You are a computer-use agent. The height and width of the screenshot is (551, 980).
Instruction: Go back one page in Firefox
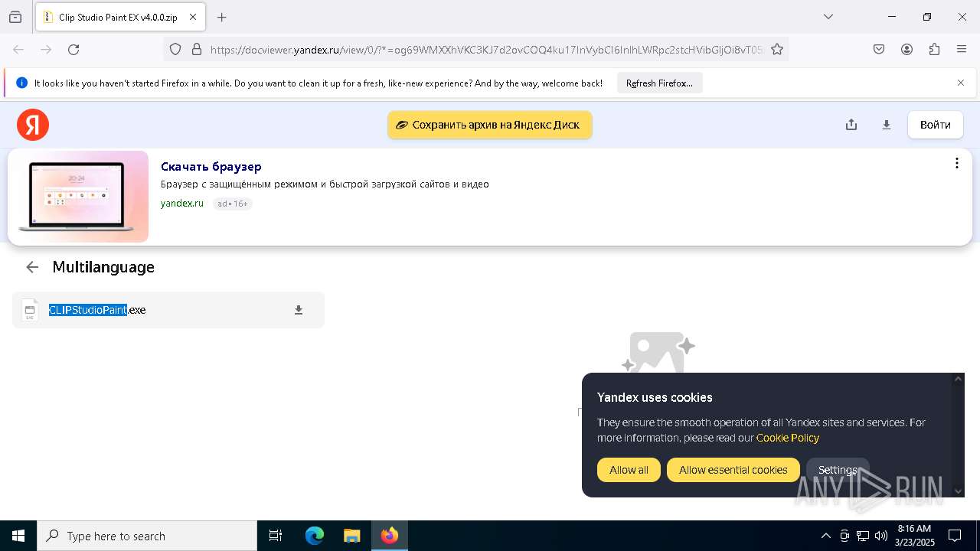pos(18,49)
